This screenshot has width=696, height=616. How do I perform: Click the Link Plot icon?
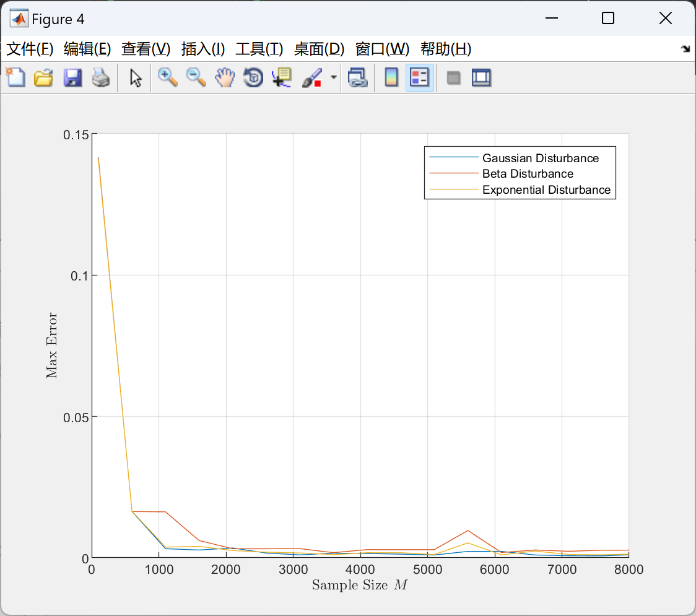357,77
